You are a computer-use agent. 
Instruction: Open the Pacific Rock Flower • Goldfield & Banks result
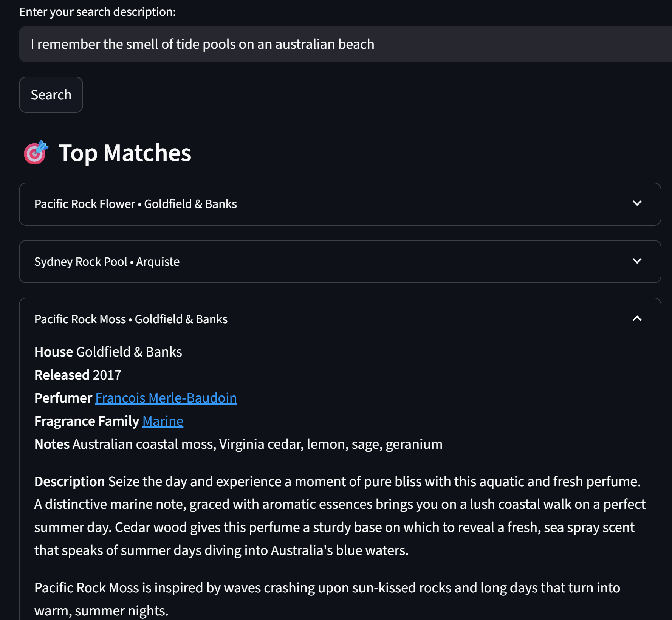point(340,204)
